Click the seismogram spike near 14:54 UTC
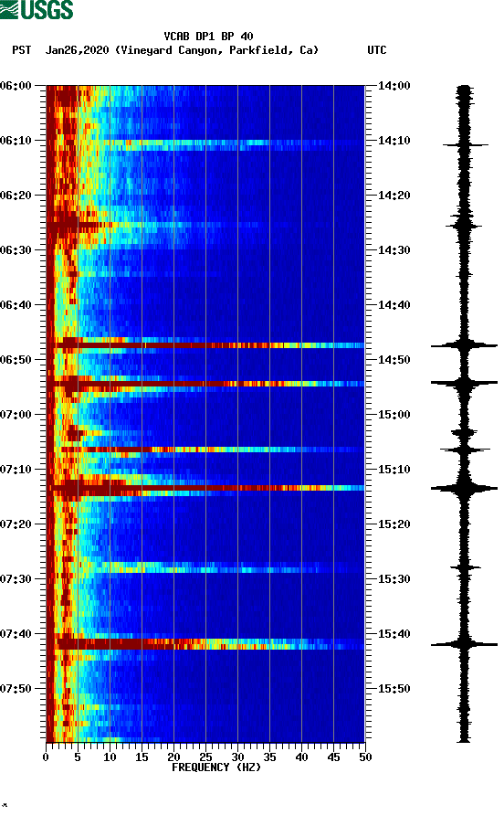Image resolution: width=504 pixels, height=815 pixels. point(464,383)
